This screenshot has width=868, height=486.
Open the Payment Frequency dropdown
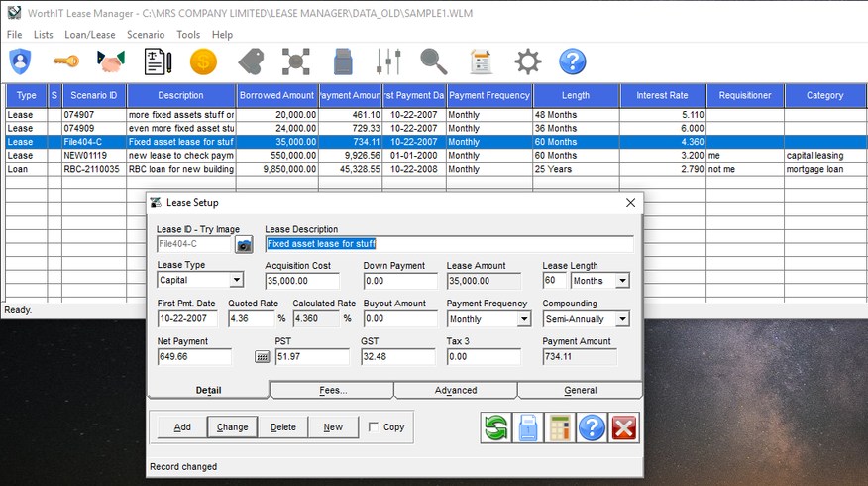tap(523, 319)
